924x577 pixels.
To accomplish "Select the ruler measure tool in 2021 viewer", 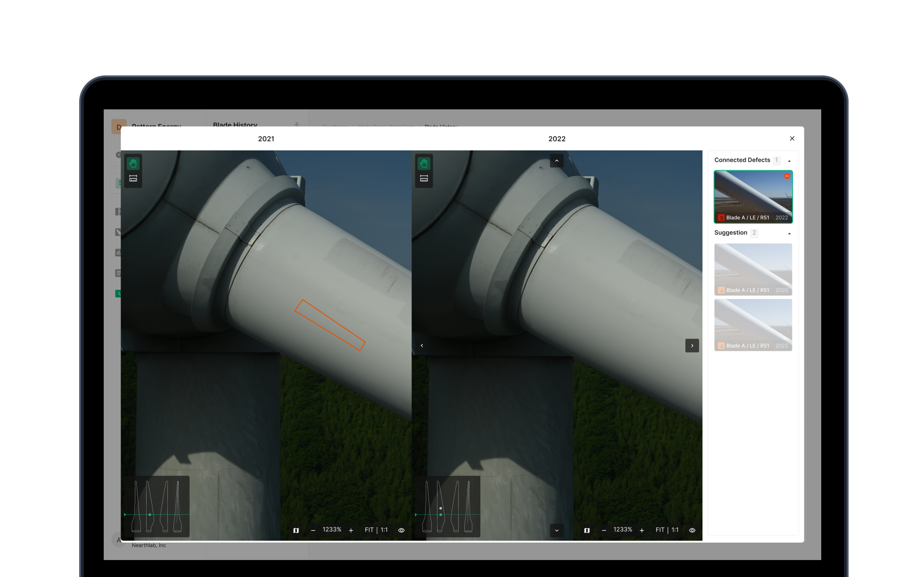I will (x=133, y=179).
